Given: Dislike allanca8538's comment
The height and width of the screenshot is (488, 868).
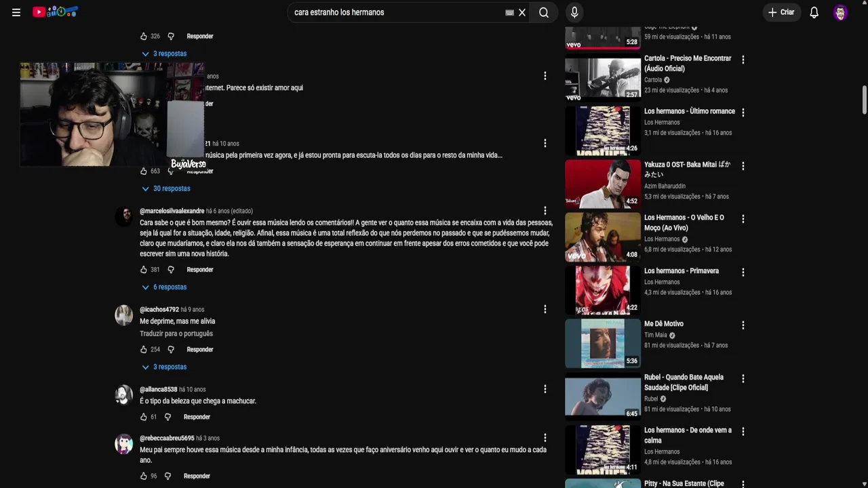Looking at the screenshot, I should point(167,417).
